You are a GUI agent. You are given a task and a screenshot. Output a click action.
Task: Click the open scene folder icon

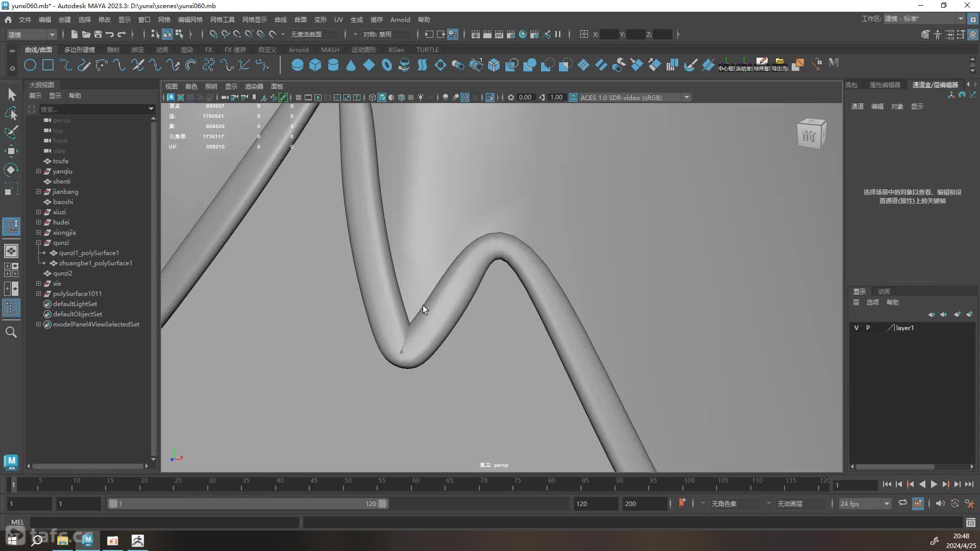tap(86, 34)
